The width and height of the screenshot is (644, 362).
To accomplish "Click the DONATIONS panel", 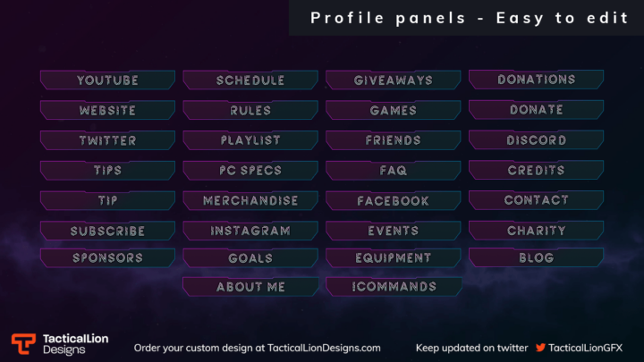I will pyautogui.click(x=537, y=80).
